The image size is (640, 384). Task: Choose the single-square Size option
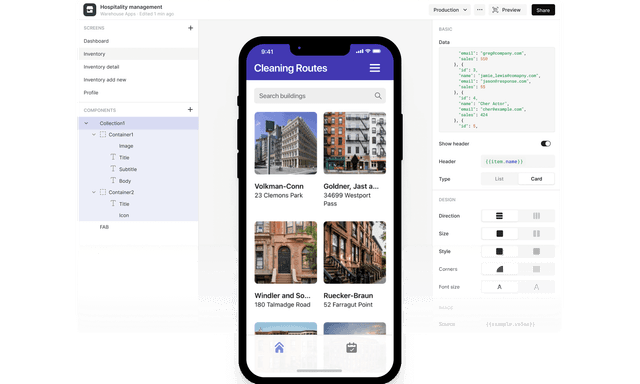click(499, 233)
